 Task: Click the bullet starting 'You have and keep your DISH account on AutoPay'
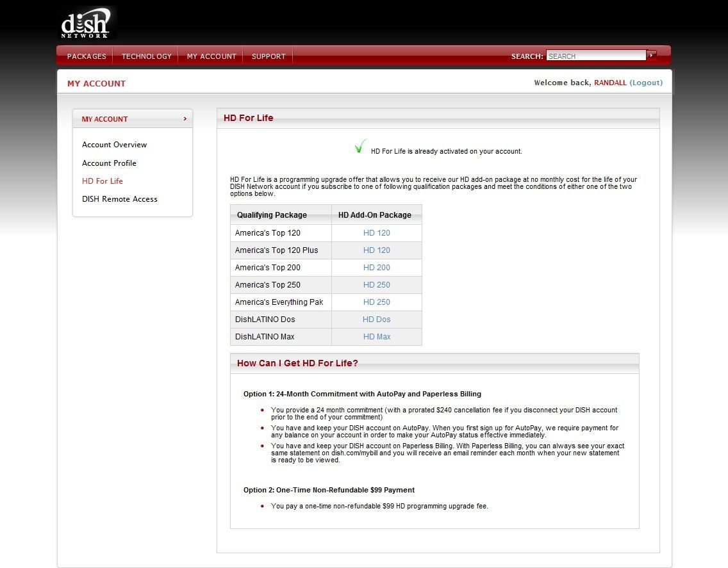[445, 432]
